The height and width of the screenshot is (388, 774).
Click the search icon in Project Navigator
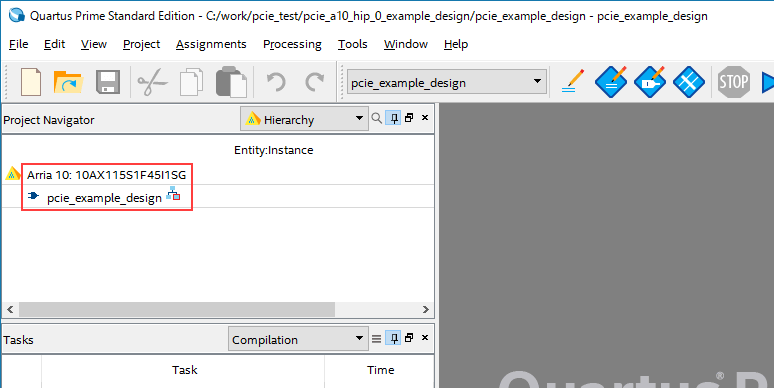point(377,118)
